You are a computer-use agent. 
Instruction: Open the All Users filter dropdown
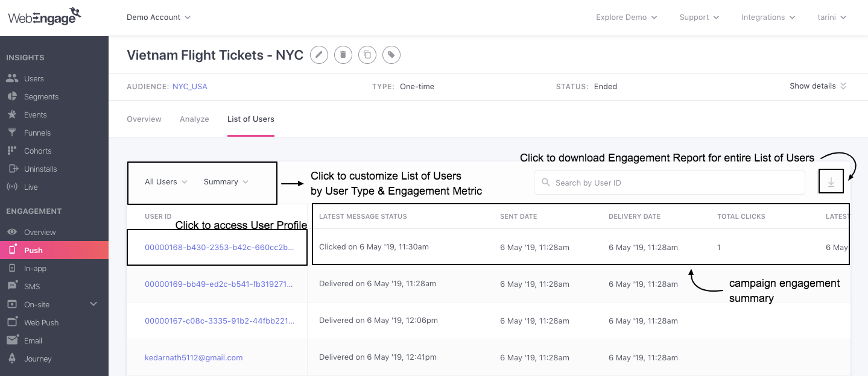click(166, 182)
